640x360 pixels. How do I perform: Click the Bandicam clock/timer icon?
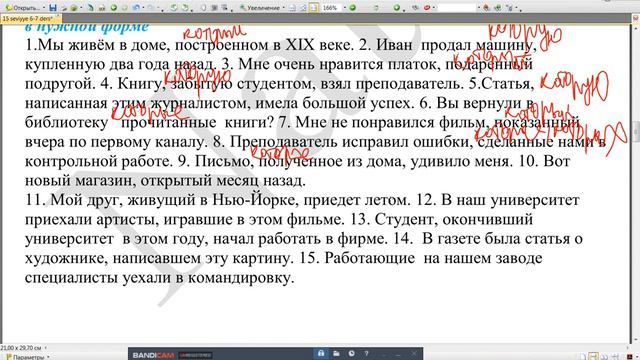(351, 353)
